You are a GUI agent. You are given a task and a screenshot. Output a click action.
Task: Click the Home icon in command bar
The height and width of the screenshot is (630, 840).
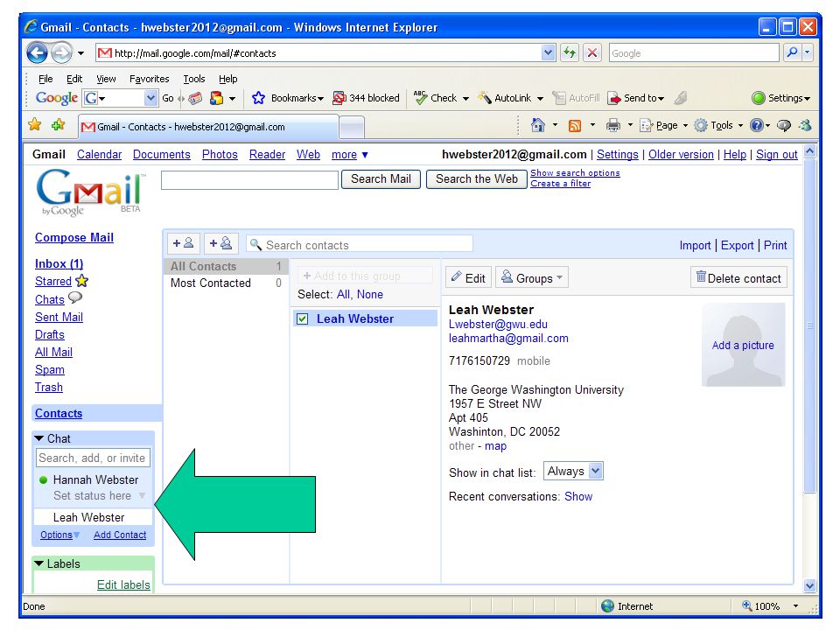click(x=538, y=125)
